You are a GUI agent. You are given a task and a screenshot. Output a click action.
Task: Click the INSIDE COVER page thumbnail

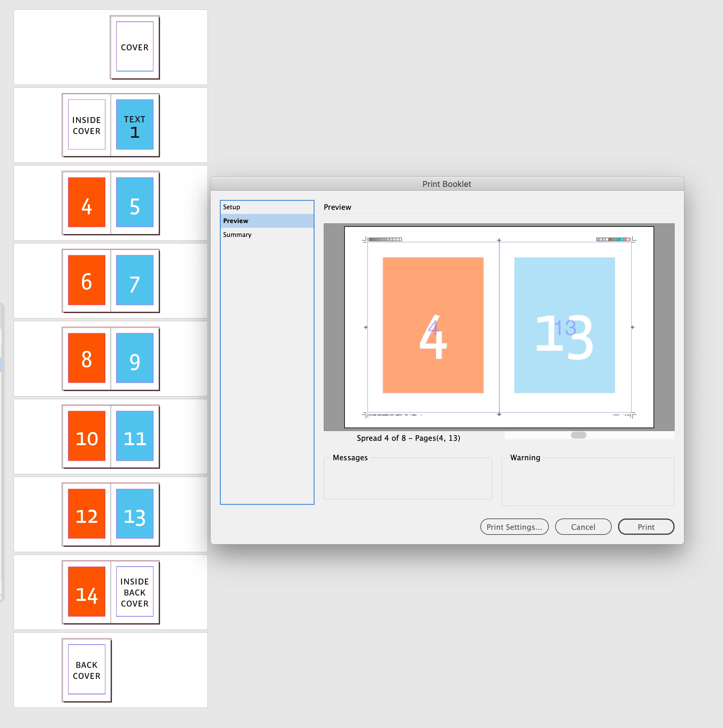(x=87, y=125)
